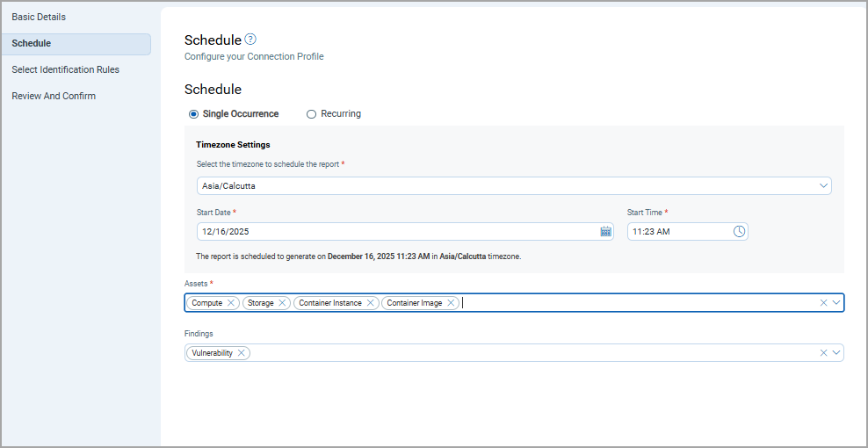Go to Basic Details step
Screen dimensions: 868x448
(x=39, y=17)
